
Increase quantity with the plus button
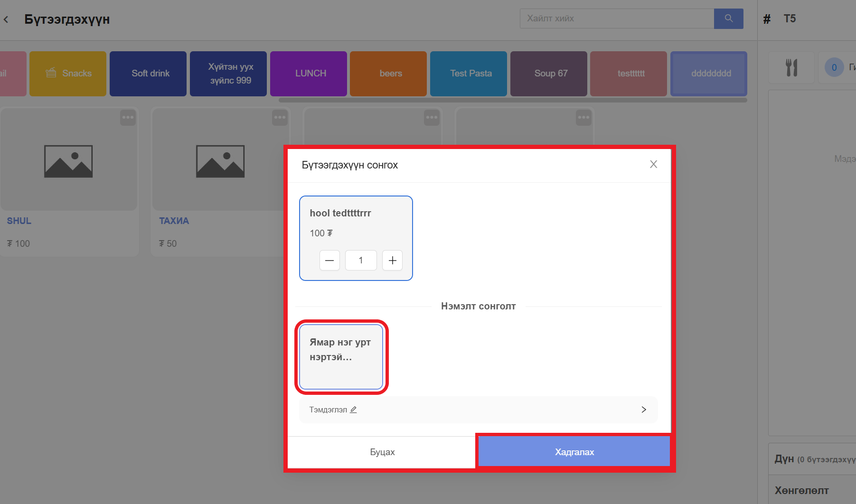pos(392,261)
